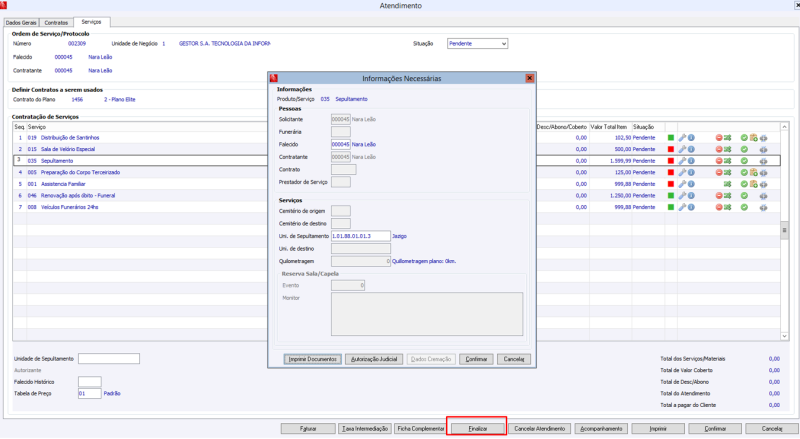Select the Preparação do Corpo Terceirizado row
Image resolution: width=800 pixels, height=439 pixels.
(396, 173)
